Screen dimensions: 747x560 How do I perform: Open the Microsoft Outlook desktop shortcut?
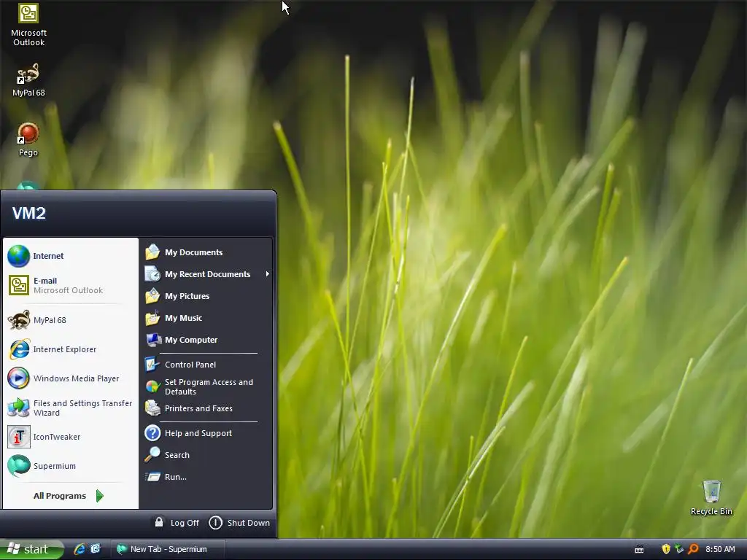coord(28,25)
